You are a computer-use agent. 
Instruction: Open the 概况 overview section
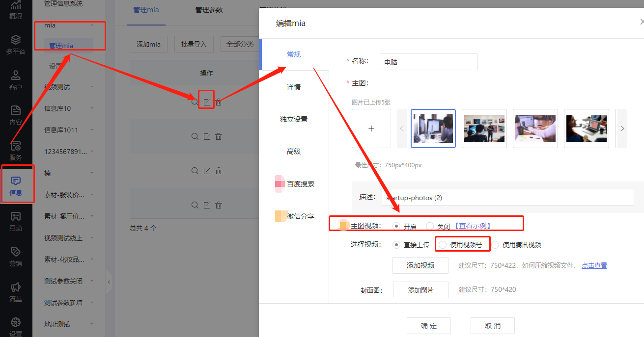coord(16,10)
